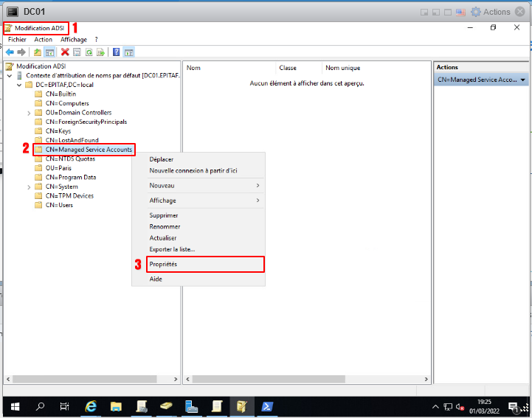Expand the CN=System tree node

(x=29, y=187)
